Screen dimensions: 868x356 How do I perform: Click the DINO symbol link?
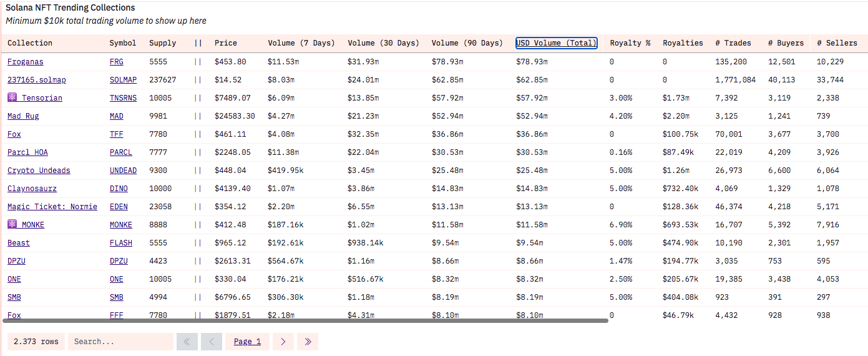[x=119, y=189]
